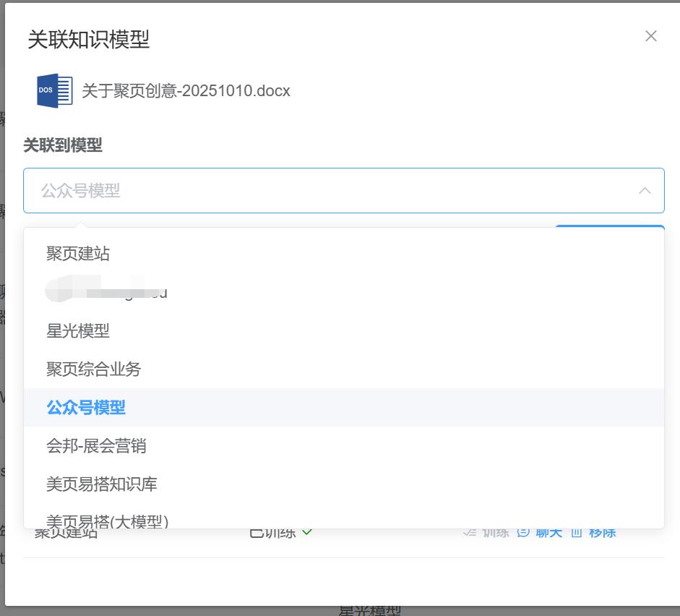Viewport: 680px width, 616px height.
Task: Click the blue button behind the dropdown
Action: [x=609, y=227]
